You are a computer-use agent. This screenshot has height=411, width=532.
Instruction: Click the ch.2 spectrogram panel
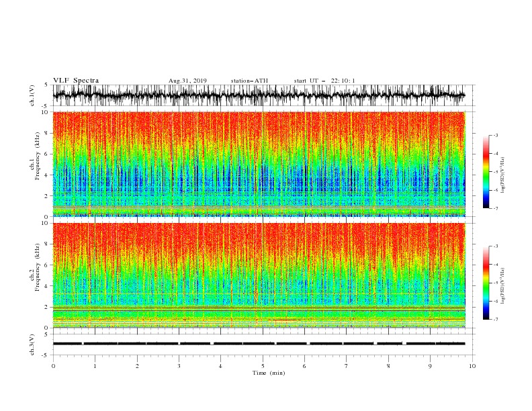259,275
